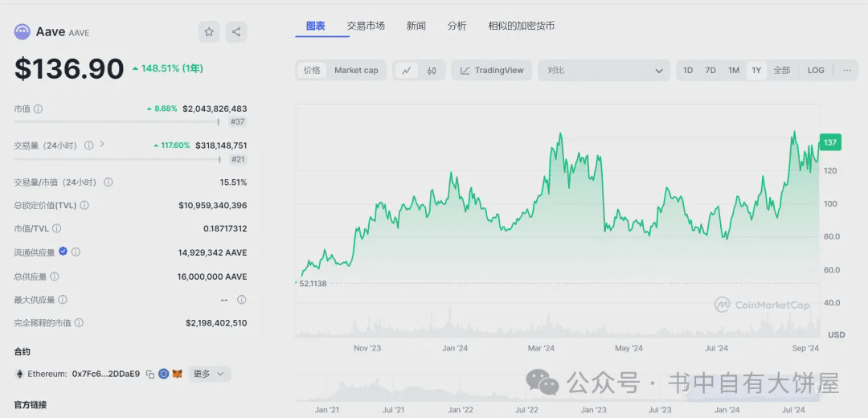Show info icon next to 交易量/市值

click(108, 182)
